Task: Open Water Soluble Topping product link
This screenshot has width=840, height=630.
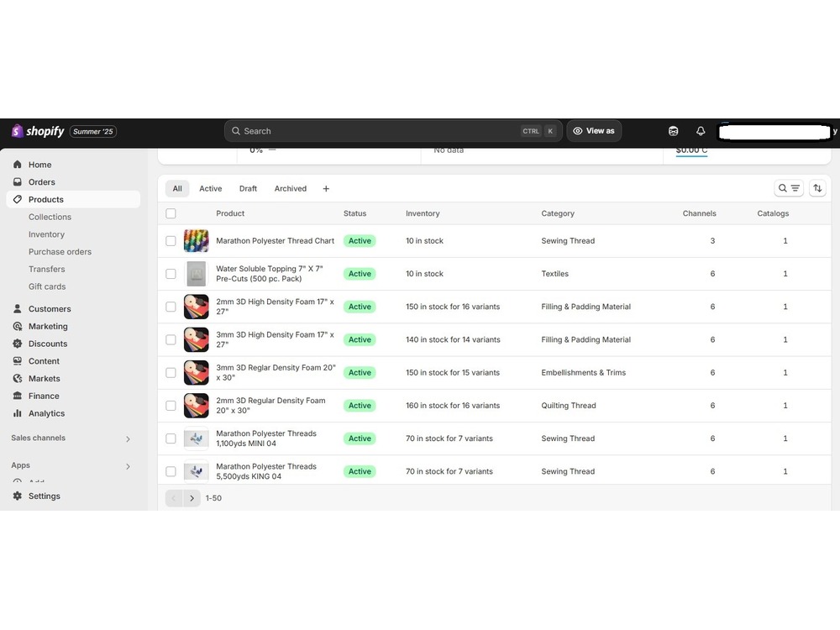Action: (x=270, y=274)
